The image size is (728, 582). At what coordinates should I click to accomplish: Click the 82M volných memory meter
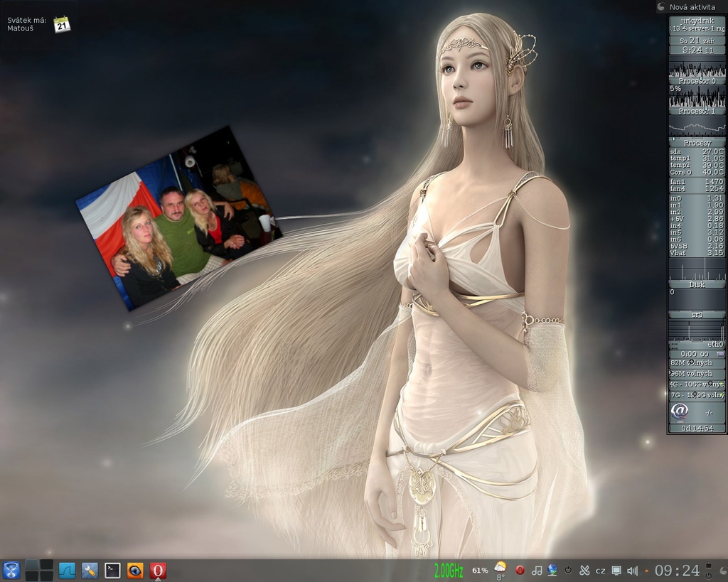tap(697, 362)
